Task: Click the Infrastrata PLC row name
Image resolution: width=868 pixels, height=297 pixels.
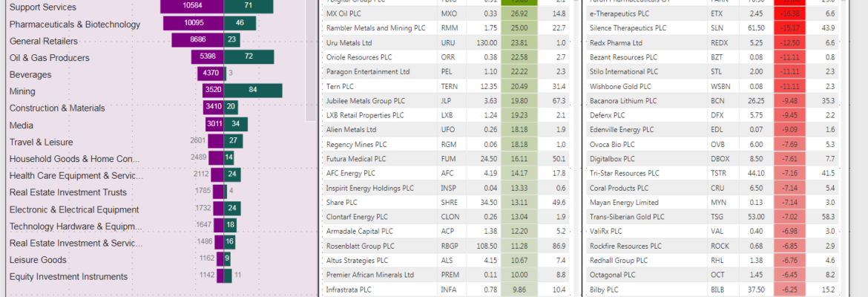Action: [349, 290]
